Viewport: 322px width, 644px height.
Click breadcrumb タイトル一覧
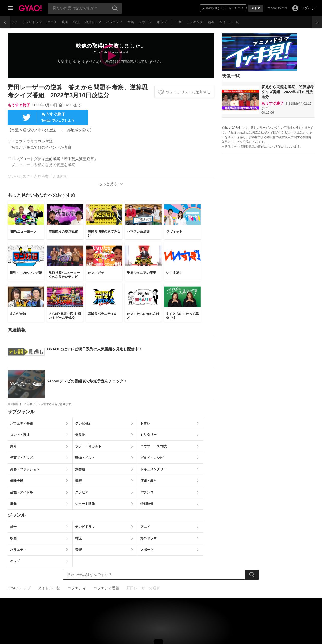(x=49, y=588)
